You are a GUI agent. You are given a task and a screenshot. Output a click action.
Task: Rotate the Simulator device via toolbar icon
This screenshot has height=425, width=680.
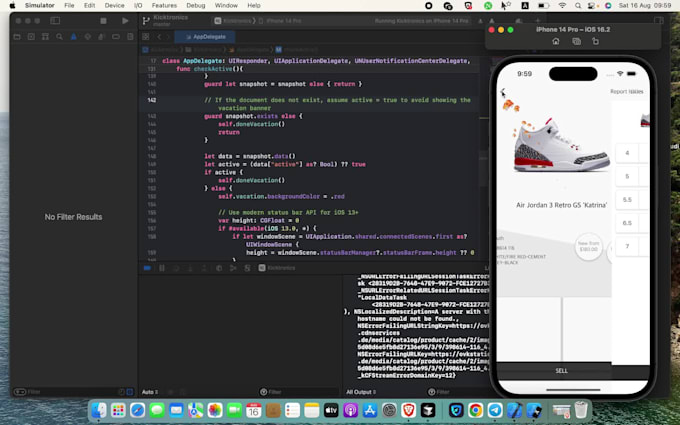pyautogui.click(x=595, y=42)
